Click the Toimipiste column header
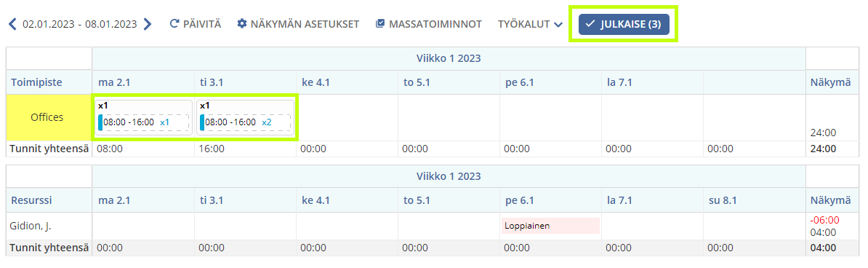The image size is (868, 268). point(36,82)
